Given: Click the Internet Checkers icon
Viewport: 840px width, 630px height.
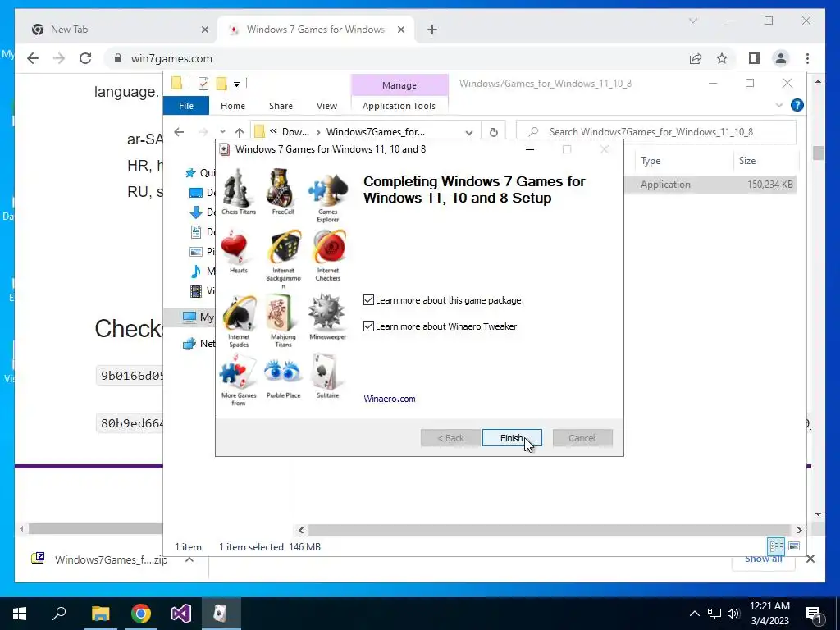Looking at the screenshot, I should click(x=328, y=248).
